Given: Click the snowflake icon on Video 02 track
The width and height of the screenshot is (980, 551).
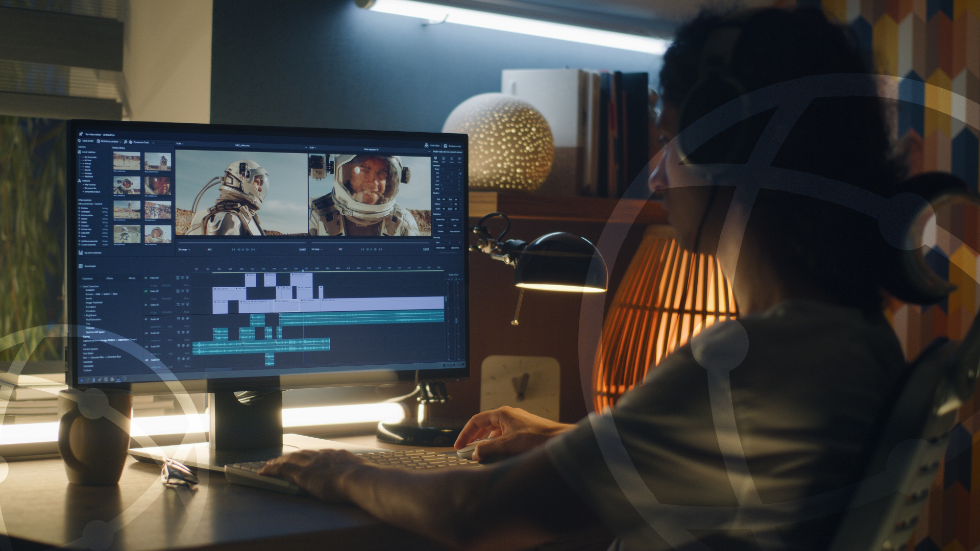Looking at the screenshot, I should point(183,291).
